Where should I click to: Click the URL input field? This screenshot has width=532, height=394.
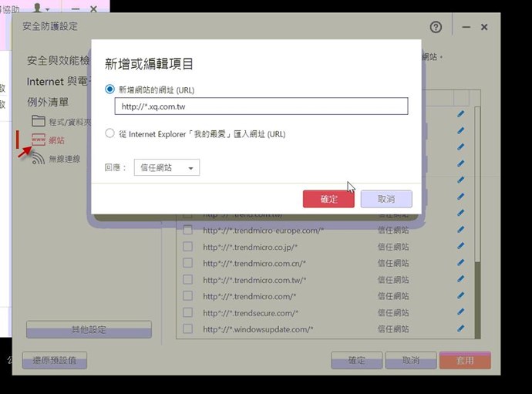261,106
